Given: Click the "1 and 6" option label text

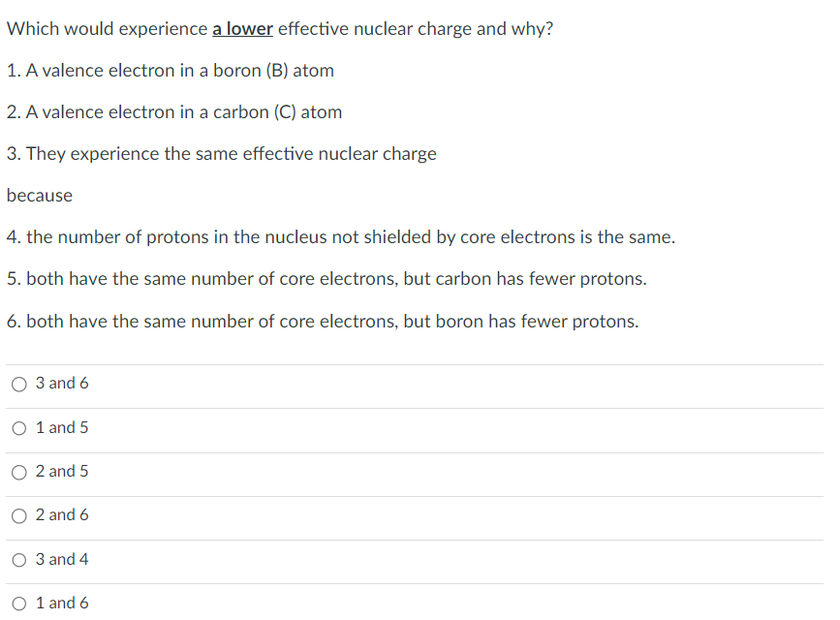Looking at the screenshot, I should [61, 603].
